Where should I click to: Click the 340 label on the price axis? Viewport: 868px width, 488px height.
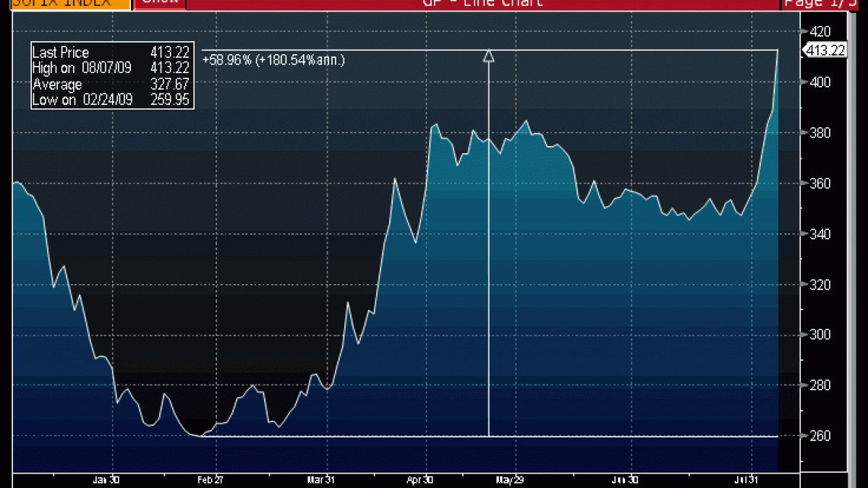click(820, 234)
